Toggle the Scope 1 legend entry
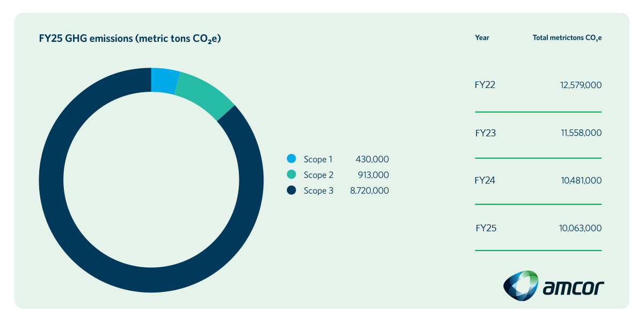The width and height of the screenshot is (644, 322). pyautogui.click(x=319, y=159)
